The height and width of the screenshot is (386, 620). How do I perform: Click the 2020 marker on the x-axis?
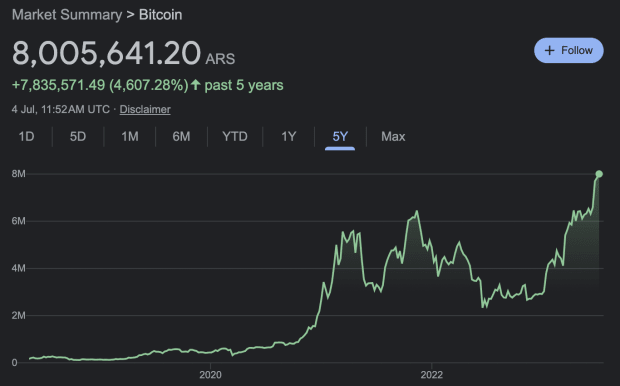(x=210, y=375)
